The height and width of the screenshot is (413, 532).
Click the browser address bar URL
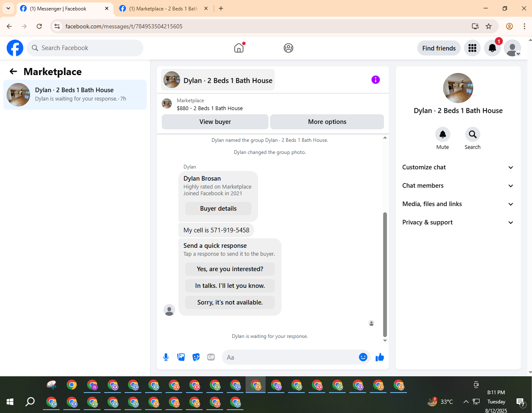tap(124, 26)
